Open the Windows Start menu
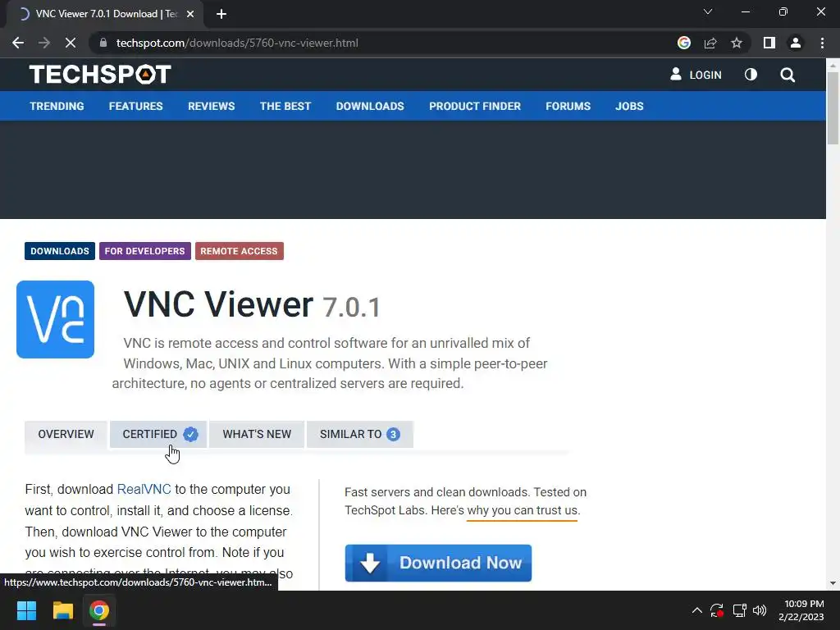The width and height of the screenshot is (840, 630). [x=26, y=610]
